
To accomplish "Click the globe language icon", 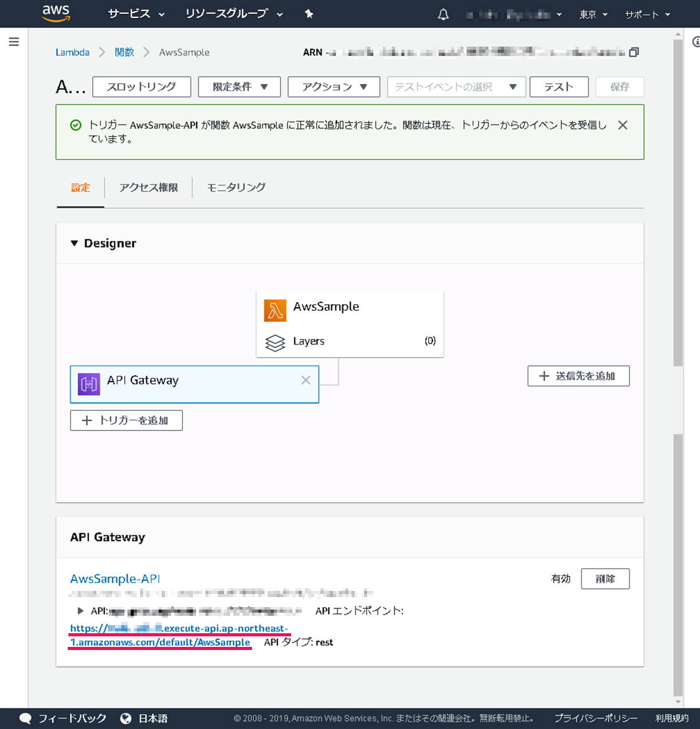I will coord(126,718).
